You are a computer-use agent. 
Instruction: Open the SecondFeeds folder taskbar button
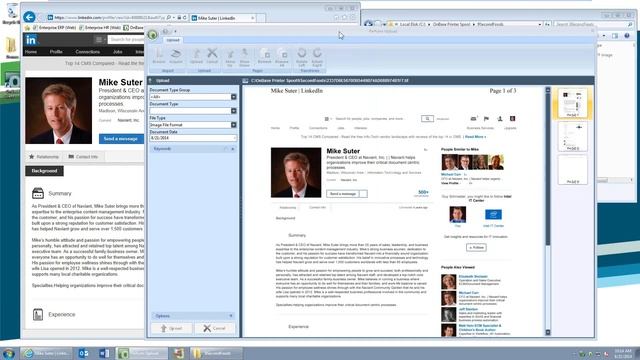(x=217, y=353)
